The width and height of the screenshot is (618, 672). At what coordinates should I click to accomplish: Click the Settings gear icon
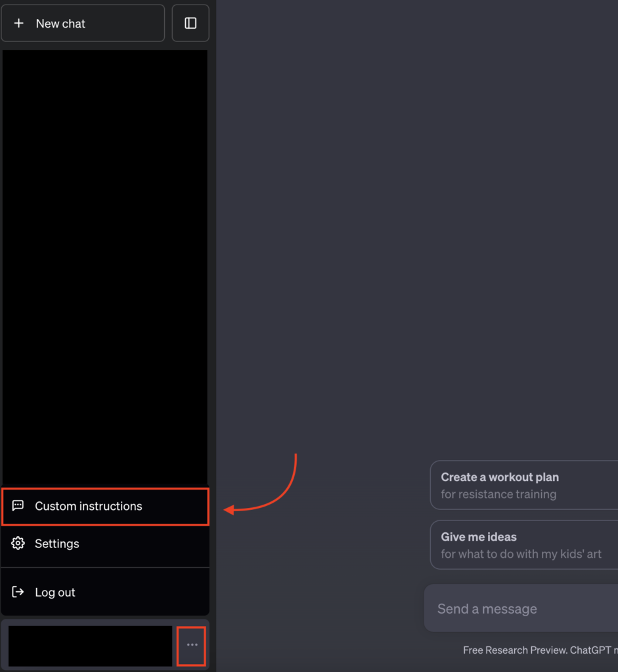18,543
